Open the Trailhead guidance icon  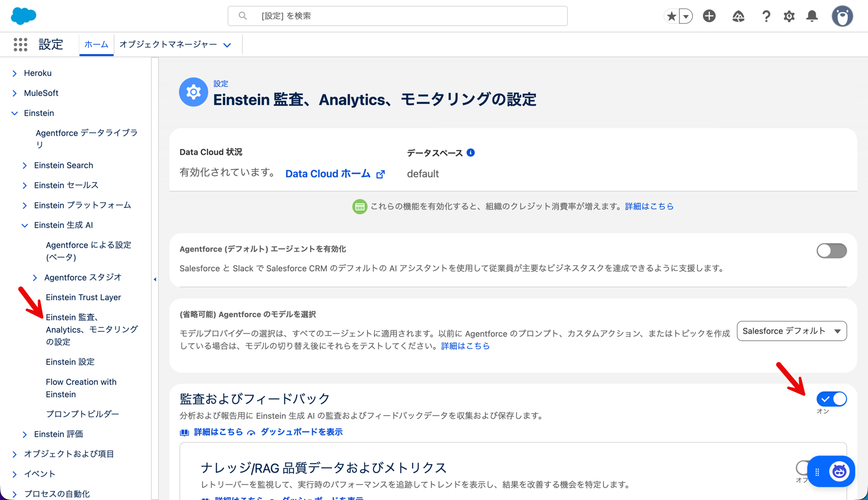click(x=738, y=16)
